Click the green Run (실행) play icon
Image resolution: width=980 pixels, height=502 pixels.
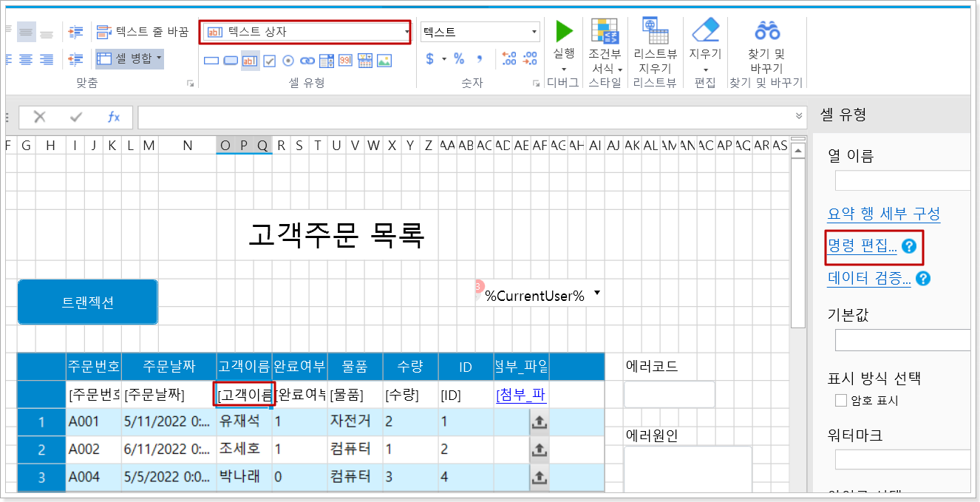(564, 31)
